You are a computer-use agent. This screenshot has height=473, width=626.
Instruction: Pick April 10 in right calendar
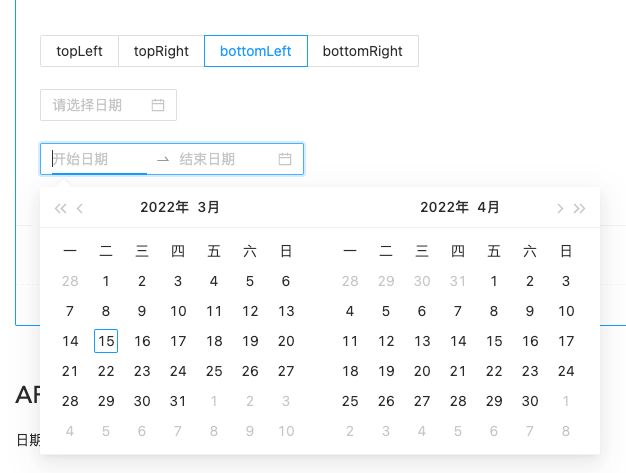(566, 311)
